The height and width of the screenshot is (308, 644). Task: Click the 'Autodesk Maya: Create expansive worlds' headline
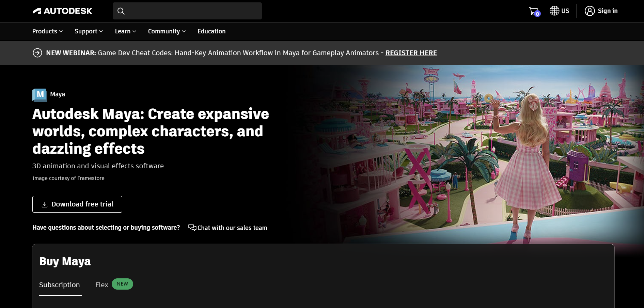(151, 131)
